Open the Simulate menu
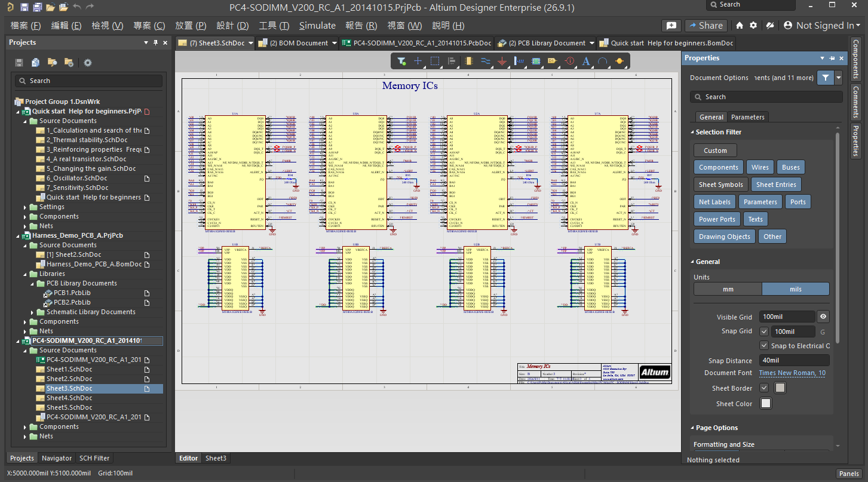 (x=317, y=26)
